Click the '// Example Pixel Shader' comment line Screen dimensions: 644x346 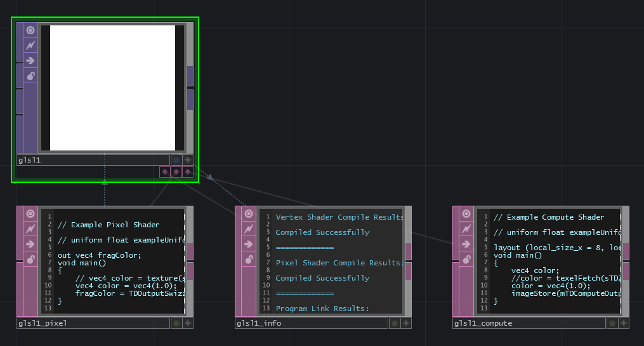(x=108, y=225)
